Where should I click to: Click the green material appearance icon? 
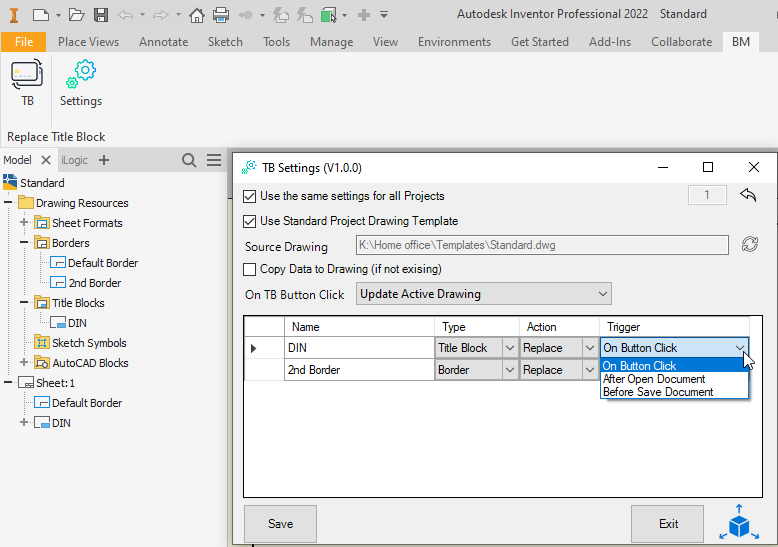(x=328, y=15)
